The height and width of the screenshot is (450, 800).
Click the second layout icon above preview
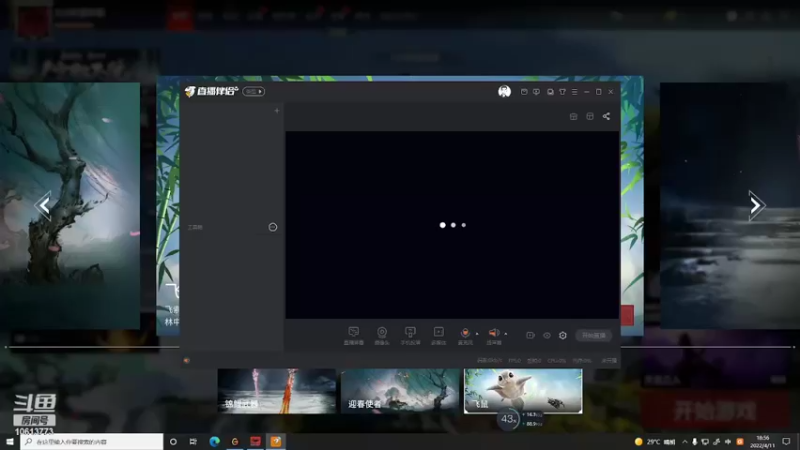[x=590, y=116]
